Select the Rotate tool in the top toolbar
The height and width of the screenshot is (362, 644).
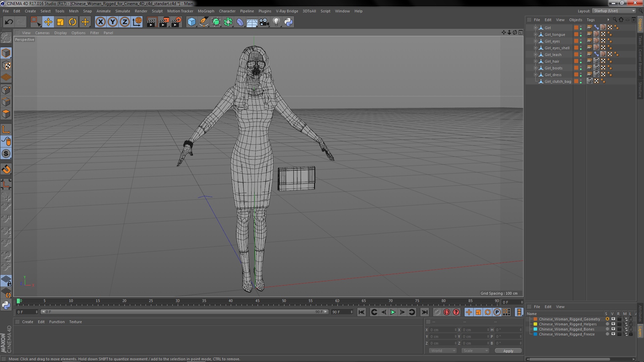72,22
